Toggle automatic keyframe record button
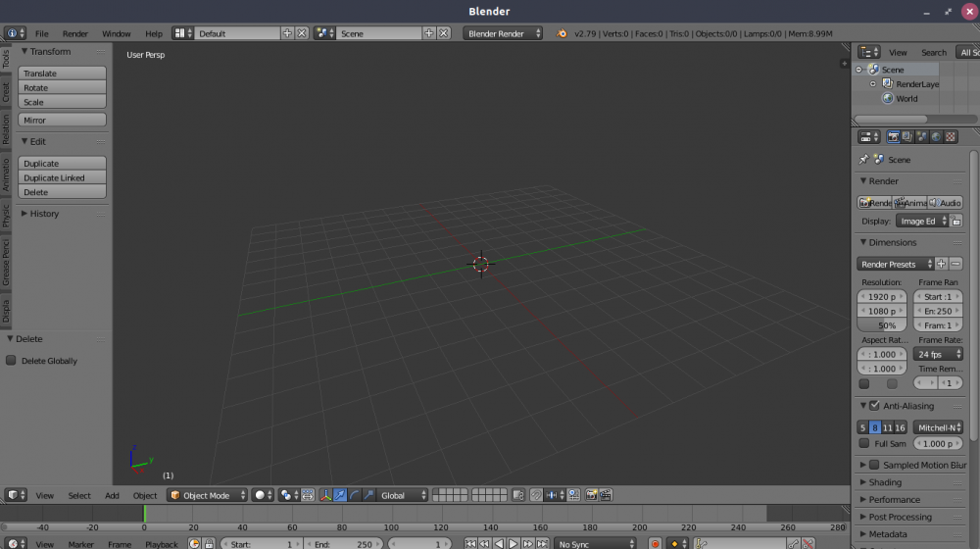This screenshot has height=549, width=980. [655, 544]
